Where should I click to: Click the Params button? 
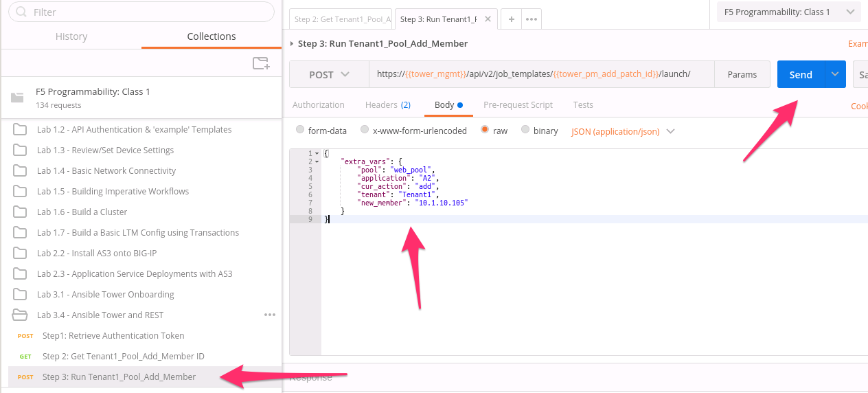tap(742, 74)
